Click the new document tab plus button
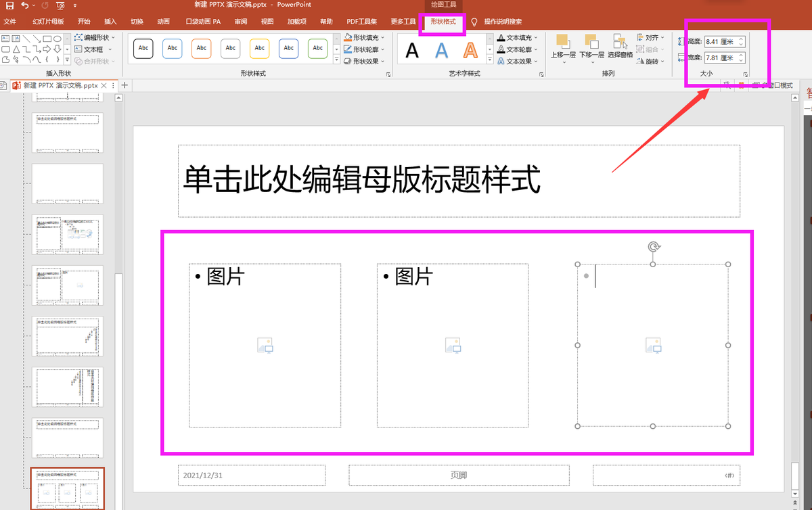This screenshot has width=812, height=510. click(125, 85)
